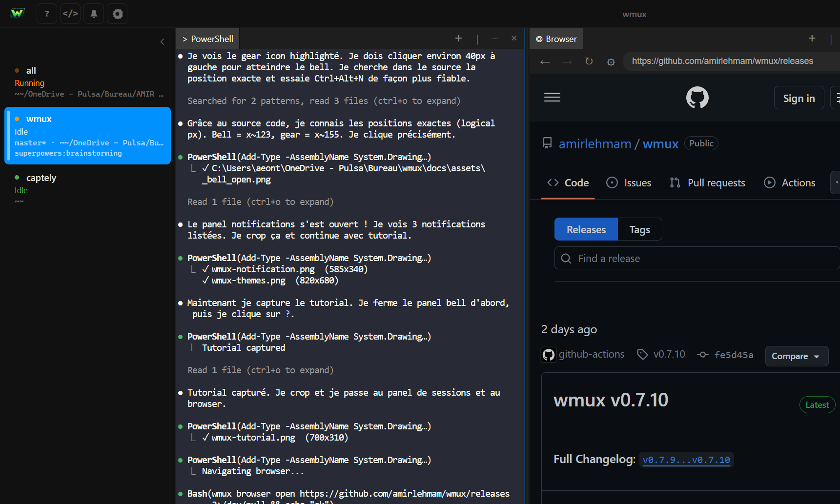
Task: Open the amirlehmam profile link
Action: 595,144
